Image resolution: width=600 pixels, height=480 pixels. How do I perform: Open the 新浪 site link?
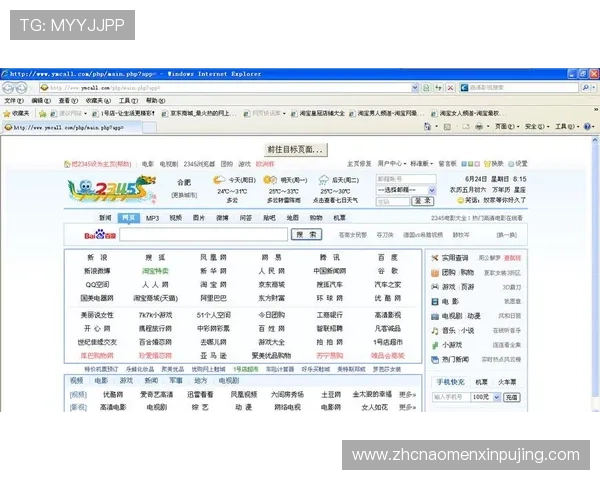(97, 258)
